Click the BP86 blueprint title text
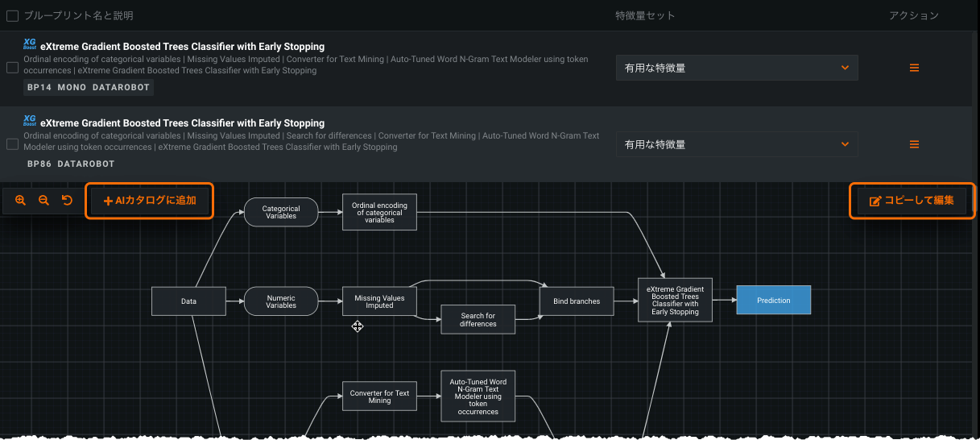Screen dimensions: 980x440 tap(182, 123)
